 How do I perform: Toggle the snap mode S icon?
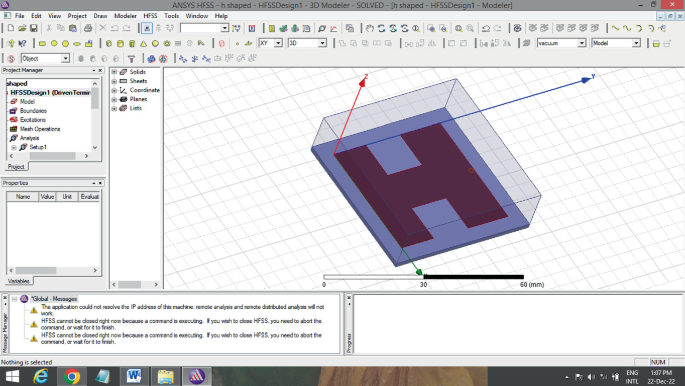11,59
